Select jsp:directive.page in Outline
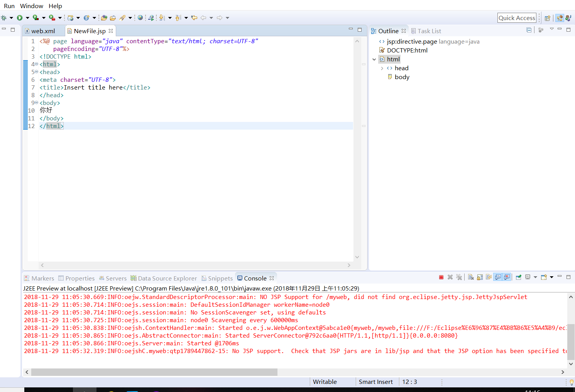Screen dimensions: 575x392 point(429,42)
